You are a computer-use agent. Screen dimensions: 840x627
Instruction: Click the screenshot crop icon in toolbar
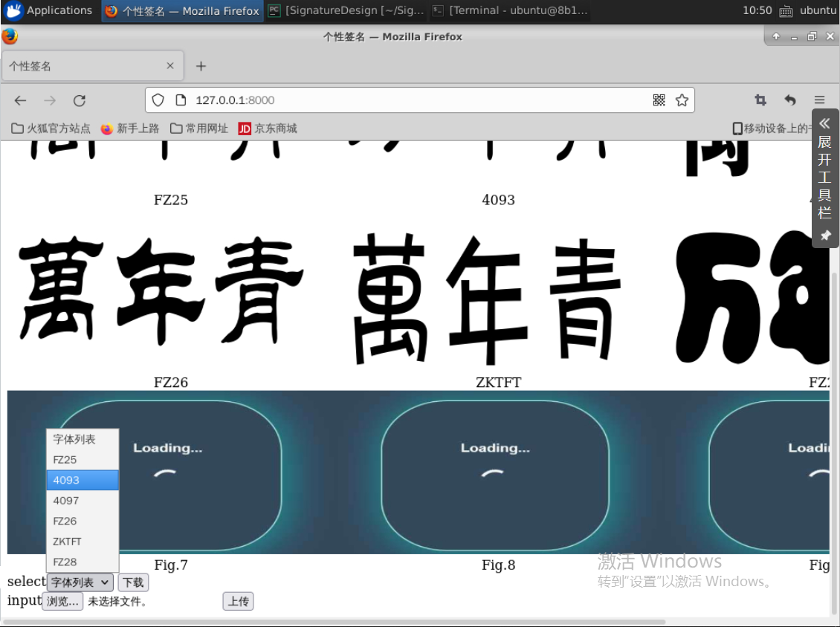[x=760, y=100]
